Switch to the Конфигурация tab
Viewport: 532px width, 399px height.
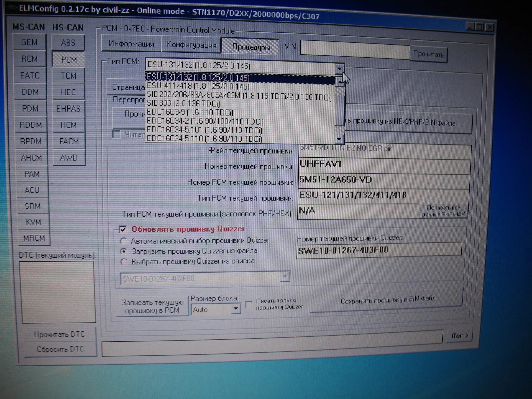coord(191,45)
